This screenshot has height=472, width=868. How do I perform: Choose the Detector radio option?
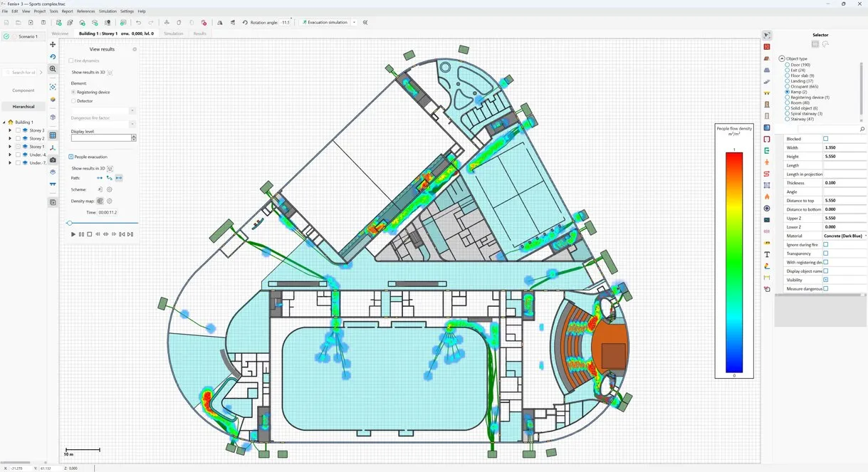coord(73,101)
